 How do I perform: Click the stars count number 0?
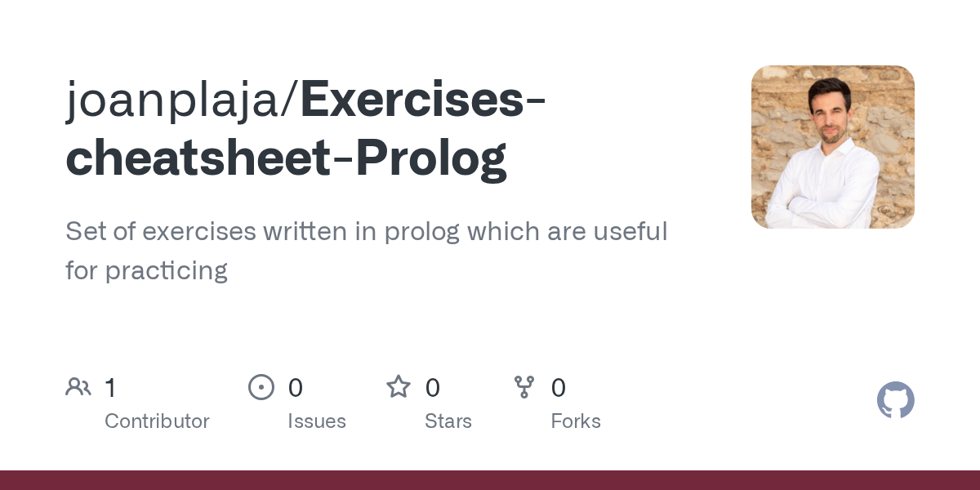point(433,387)
